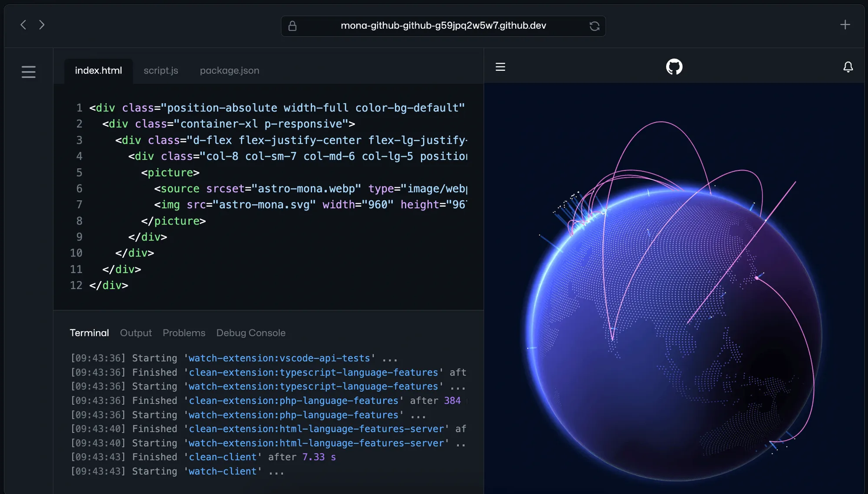This screenshot has height=494, width=868.
Task: Click the picture opening tag on line 5
Action: 170,173
